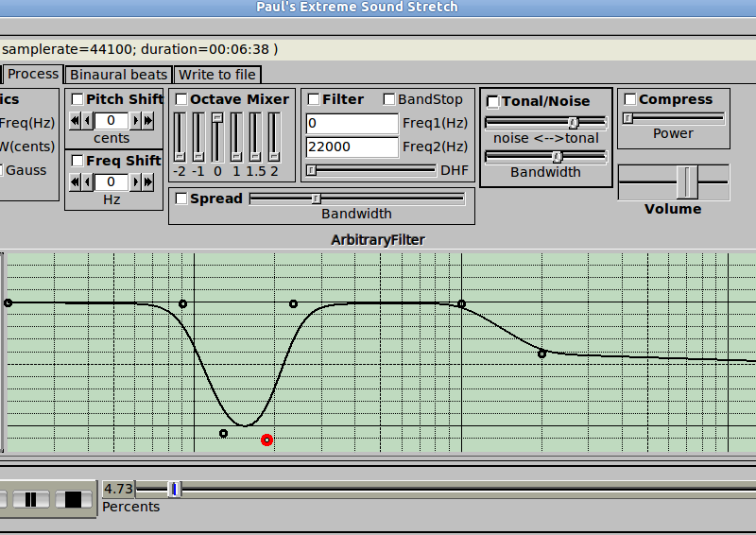This screenshot has height=535, width=756.
Task: Fast-increase Freq Shift with double-right arrow
Action: [148, 181]
